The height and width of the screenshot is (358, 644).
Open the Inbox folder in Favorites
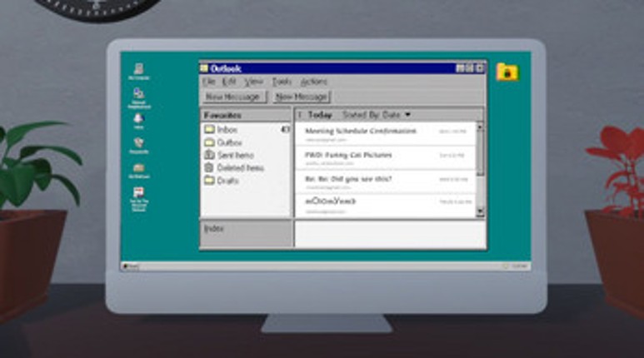click(x=226, y=130)
